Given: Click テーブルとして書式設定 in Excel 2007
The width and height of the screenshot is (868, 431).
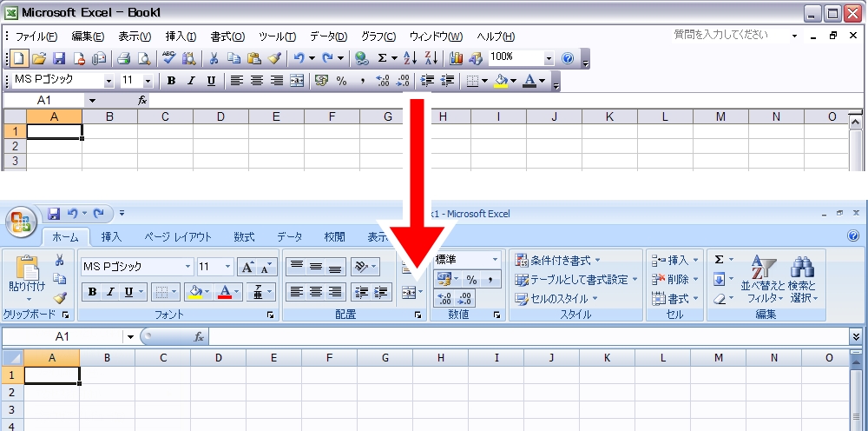Looking at the screenshot, I should (576, 279).
